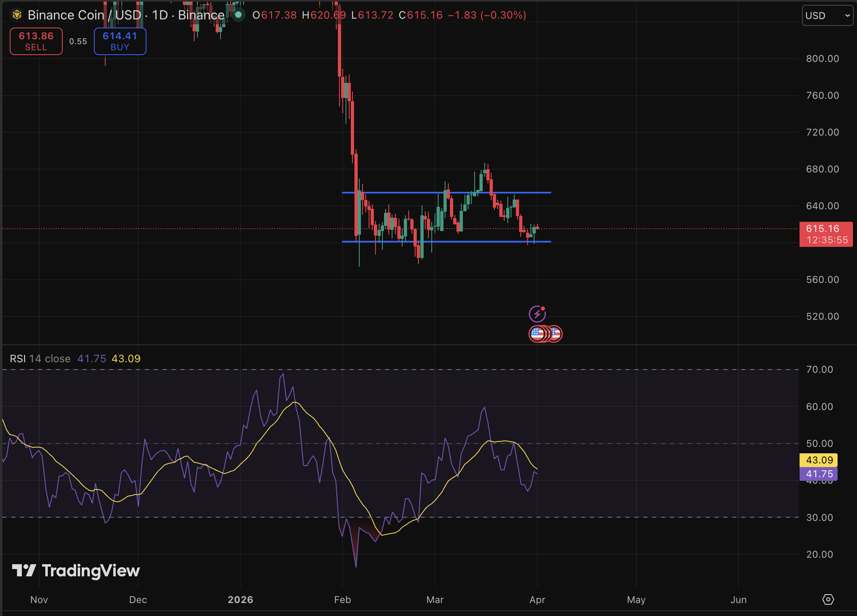Viewport: 857px width, 616px height.
Task: Open the 1D timeframe selector
Action: 159,15
